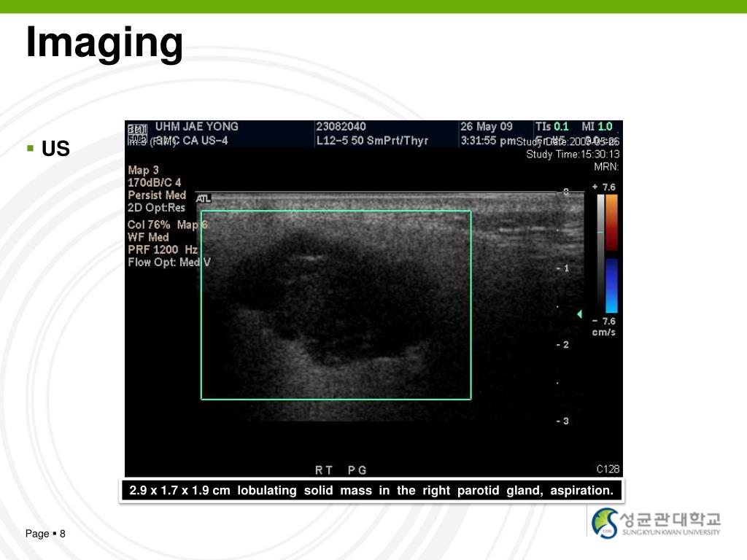The image size is (747, 560).
Task: Click the 'Study Time:15:30:13' text
Action: point(573,155)
